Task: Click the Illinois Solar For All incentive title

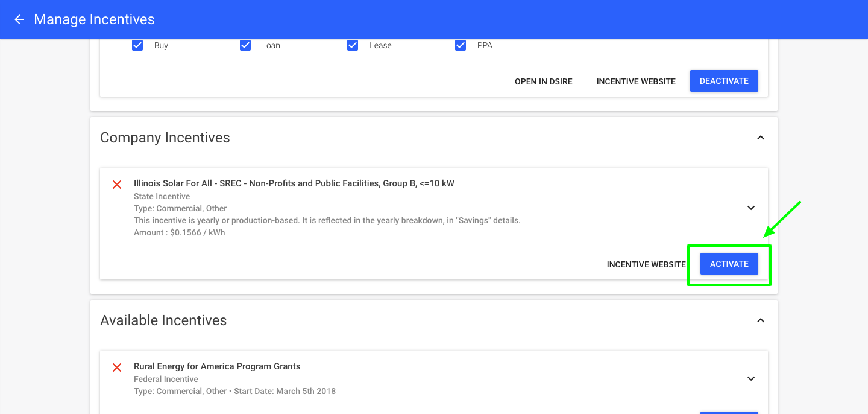Action: pos(294,183)
